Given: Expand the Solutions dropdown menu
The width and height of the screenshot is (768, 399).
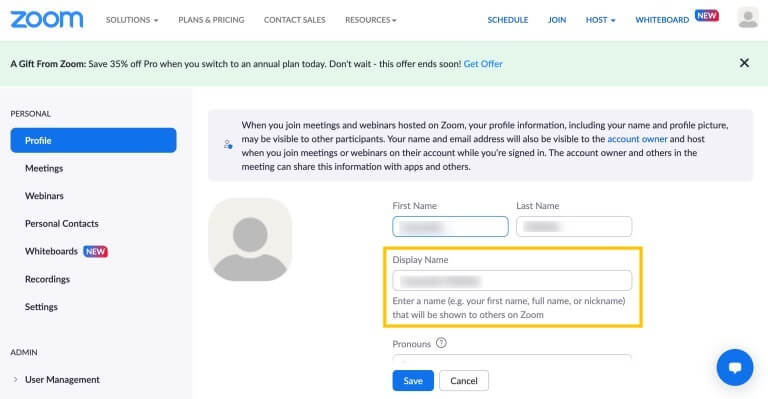Looking at the screenshot, I should [132, 20].
